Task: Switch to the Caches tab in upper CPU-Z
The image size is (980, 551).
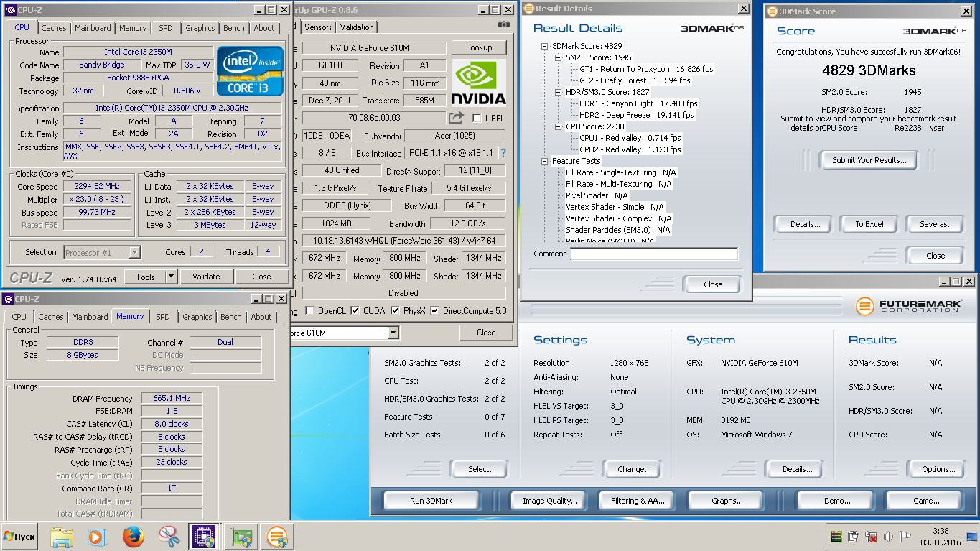Action: pyautogui.click(x=54, y=28)
